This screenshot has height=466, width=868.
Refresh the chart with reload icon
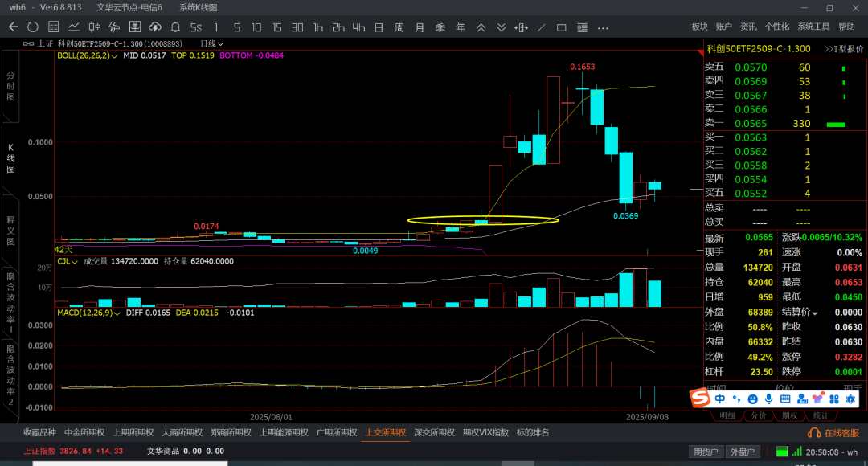33,27
